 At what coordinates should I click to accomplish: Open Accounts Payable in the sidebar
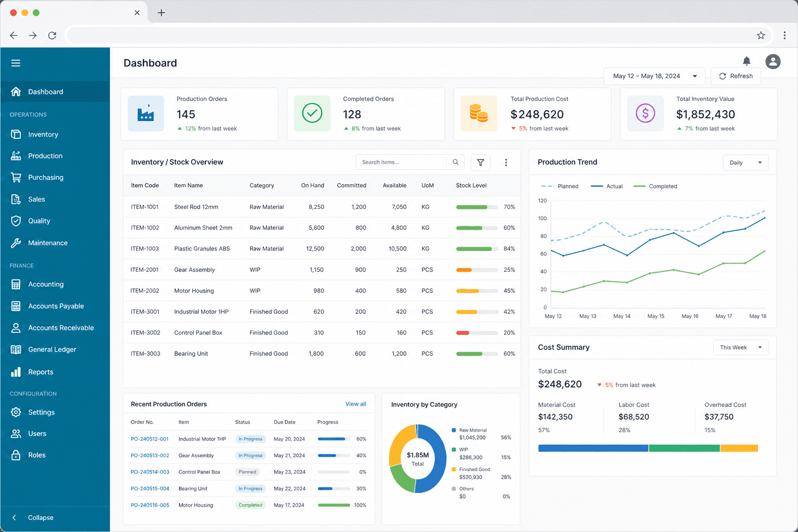55,306
